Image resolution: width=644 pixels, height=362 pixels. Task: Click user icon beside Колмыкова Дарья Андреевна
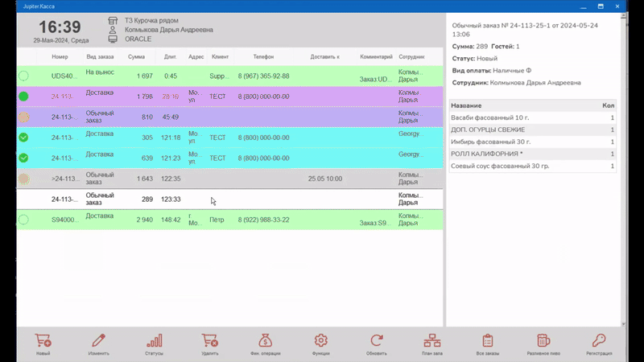[113, 30]
